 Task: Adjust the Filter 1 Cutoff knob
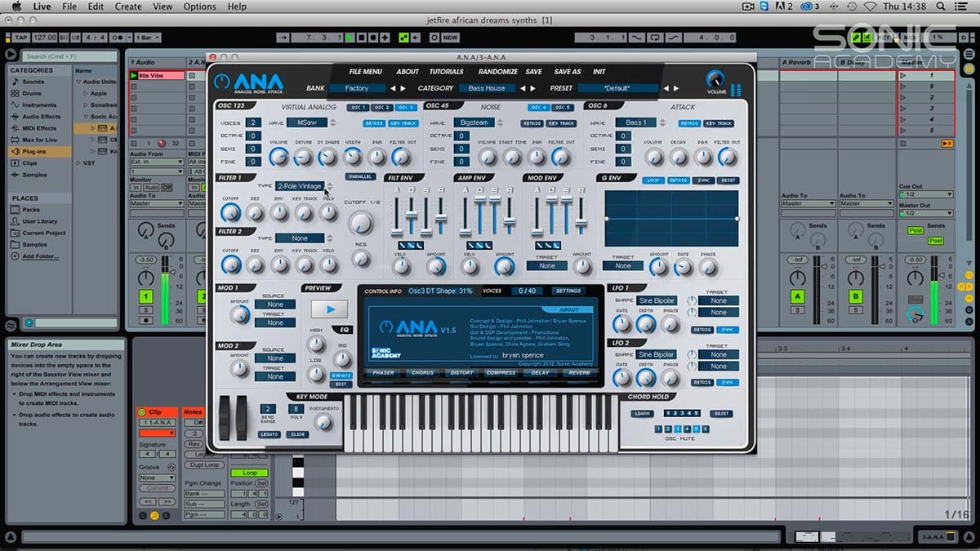pos(230,213)
